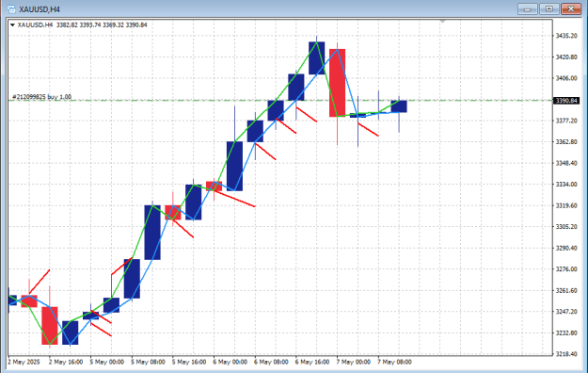Click the 3435.20 price scale label

click(566, 36)
